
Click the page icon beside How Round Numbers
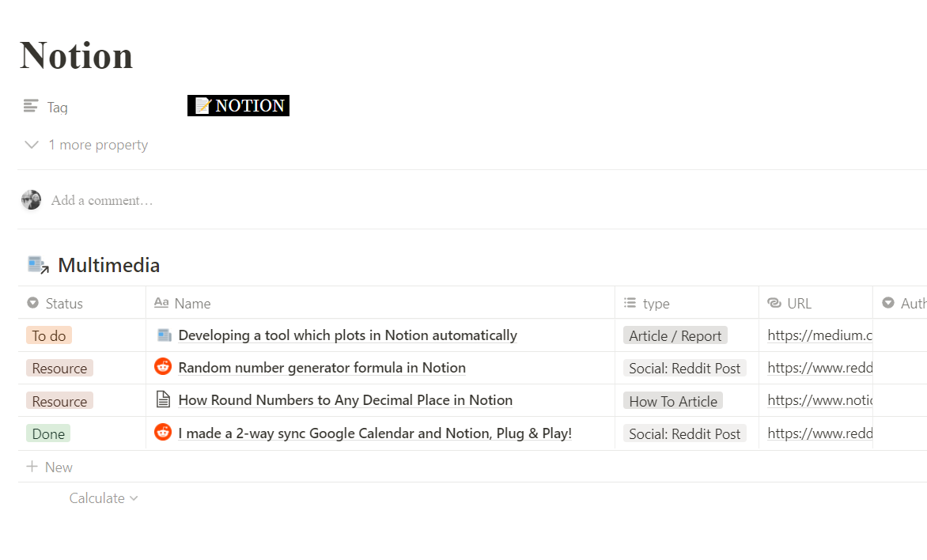coord(163,399)
